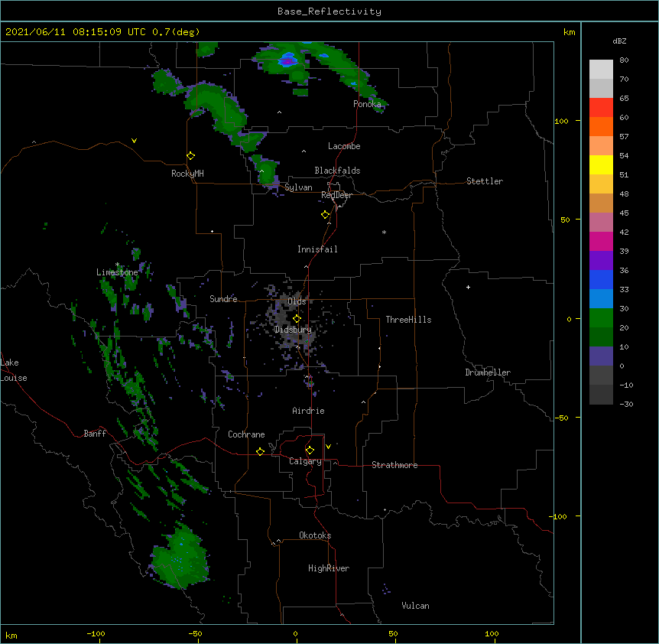This screenshot has height=644, width=659.
Task: Select the yellow diamond marker above Calgary label
Action: (x=310, y=450)
